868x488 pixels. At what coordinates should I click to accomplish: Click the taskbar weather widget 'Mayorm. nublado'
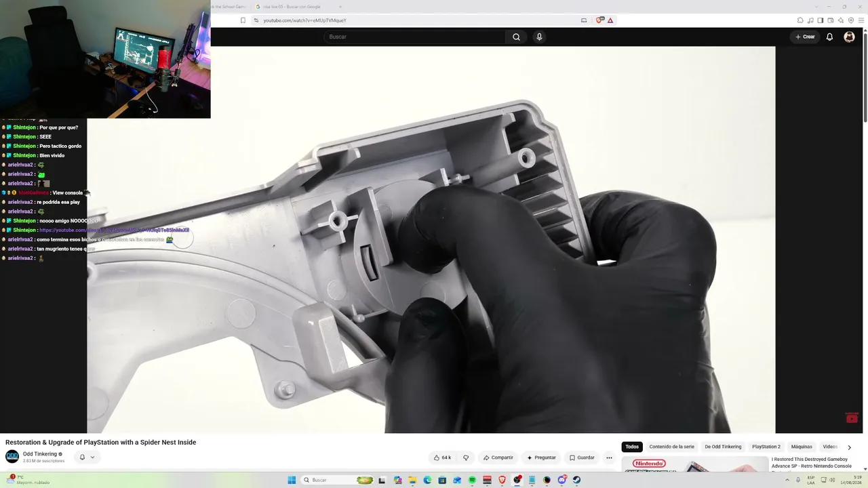[28, 480]
